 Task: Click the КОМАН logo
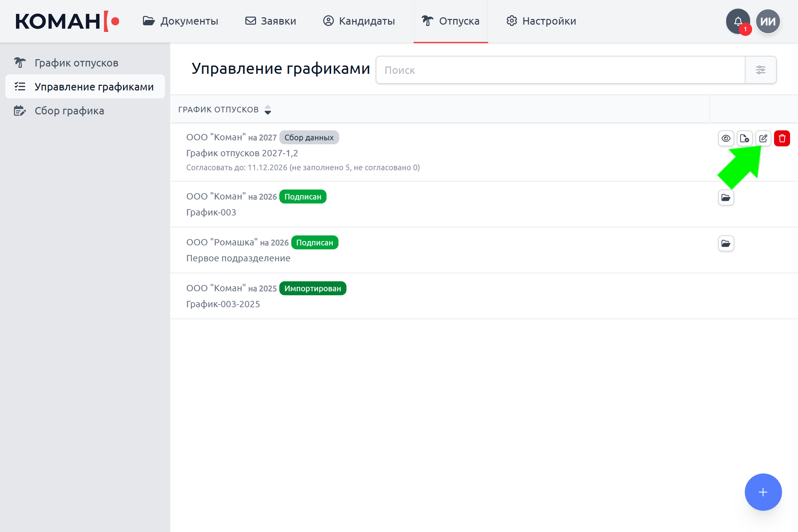67,21
